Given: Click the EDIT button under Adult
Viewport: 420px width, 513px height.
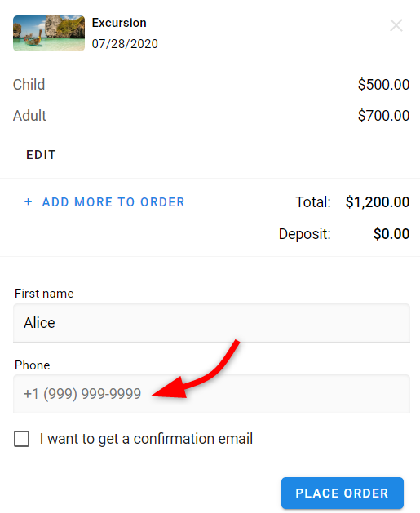Looking at the screenshot, I should (41, 155).
